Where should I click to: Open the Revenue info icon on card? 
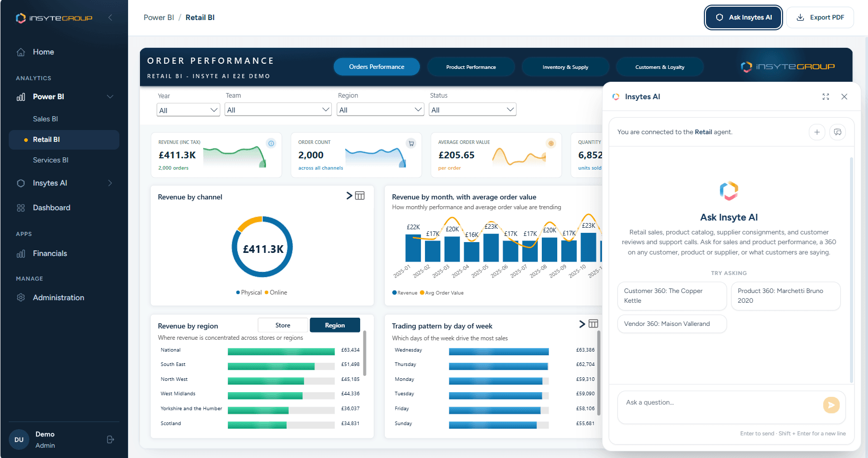pos(271,143)
